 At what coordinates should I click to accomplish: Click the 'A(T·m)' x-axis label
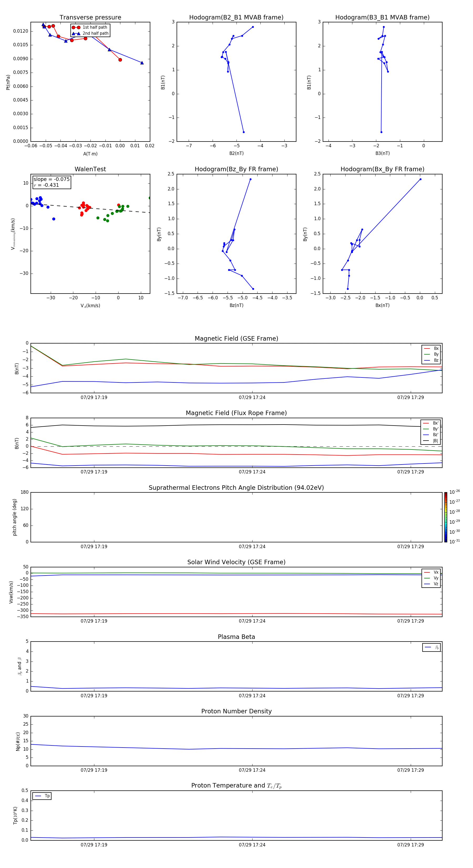click(90, 154)
